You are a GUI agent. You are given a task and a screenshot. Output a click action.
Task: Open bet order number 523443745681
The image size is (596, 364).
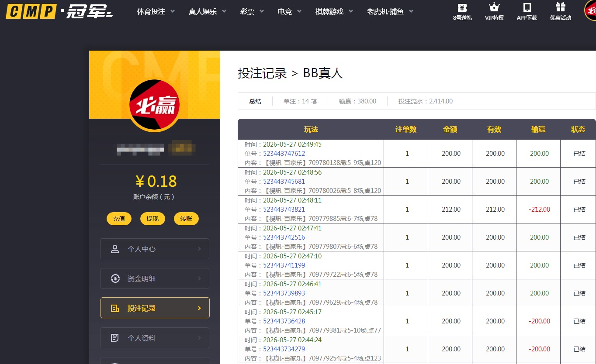tap(284, 182)
